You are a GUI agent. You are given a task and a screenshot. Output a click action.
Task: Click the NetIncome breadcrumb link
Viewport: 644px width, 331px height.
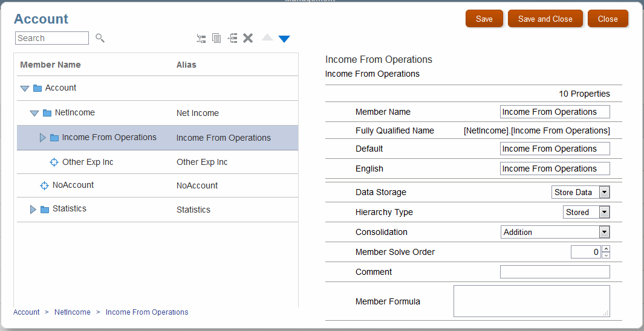(x=73, y=312)
